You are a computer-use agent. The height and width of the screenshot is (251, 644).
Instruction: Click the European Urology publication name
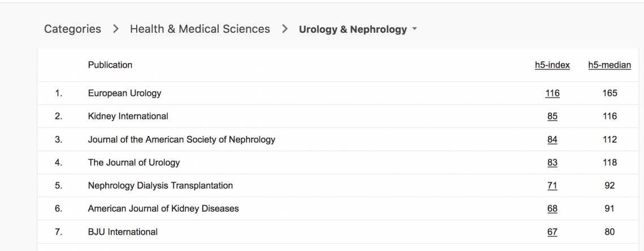pyautogui.click(x=124, y=93)
